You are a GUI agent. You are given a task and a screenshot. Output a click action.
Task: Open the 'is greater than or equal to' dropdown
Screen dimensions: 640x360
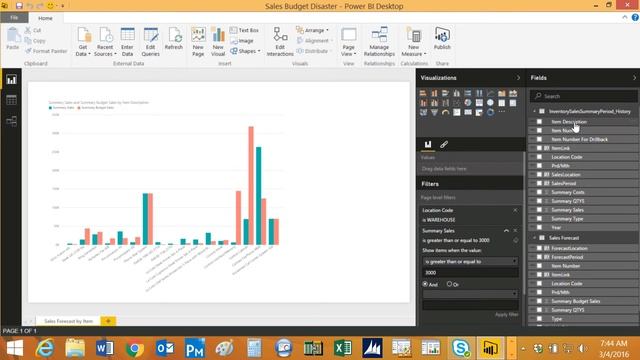tap(470, 261)
